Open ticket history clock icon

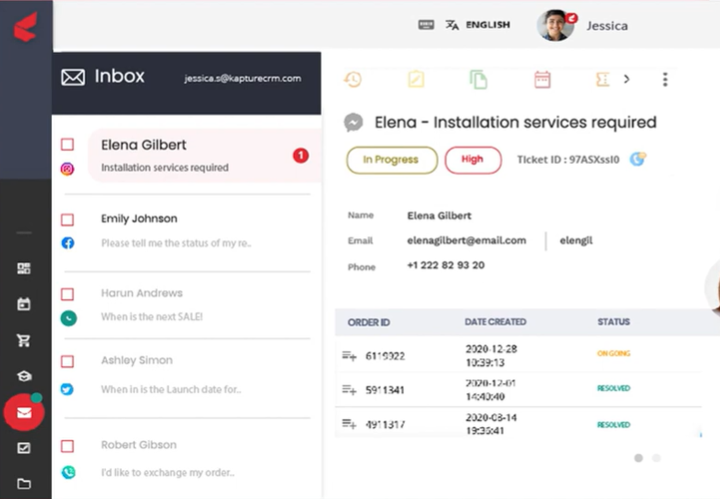click(x=353, y=79)
